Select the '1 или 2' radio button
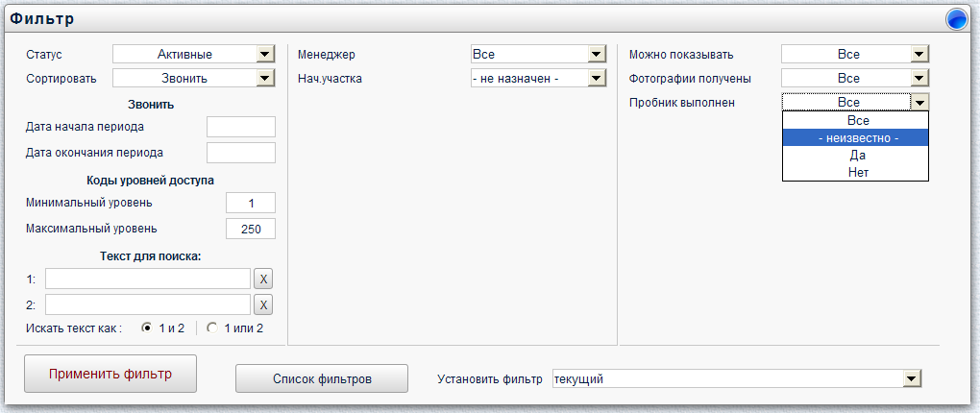This screenshot has width=980, height=413. tap(212, 328)
